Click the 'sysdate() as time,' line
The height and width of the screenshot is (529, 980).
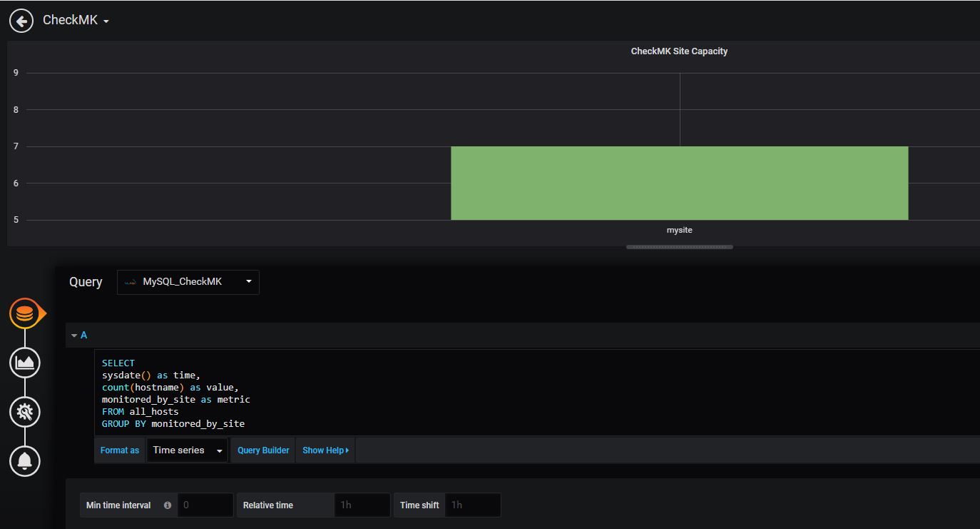(151, 375)
